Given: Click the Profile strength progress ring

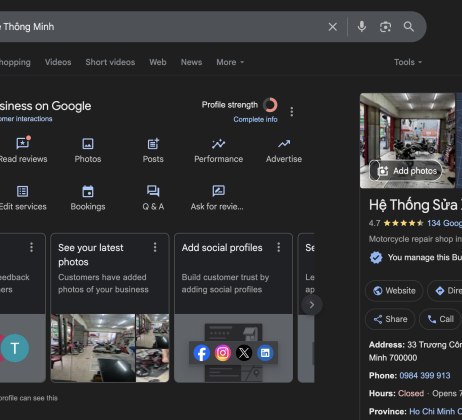Looking at the screenshot, I should 270,105.
